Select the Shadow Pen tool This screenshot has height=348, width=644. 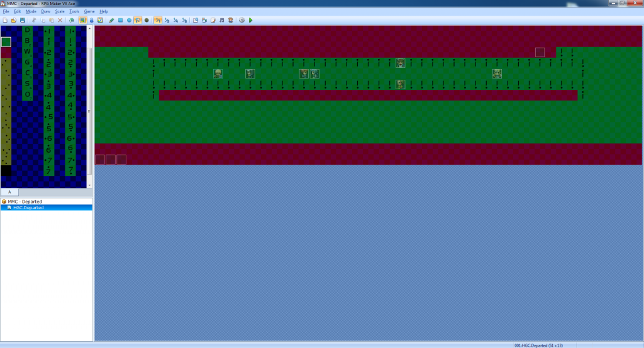(147, 20)
